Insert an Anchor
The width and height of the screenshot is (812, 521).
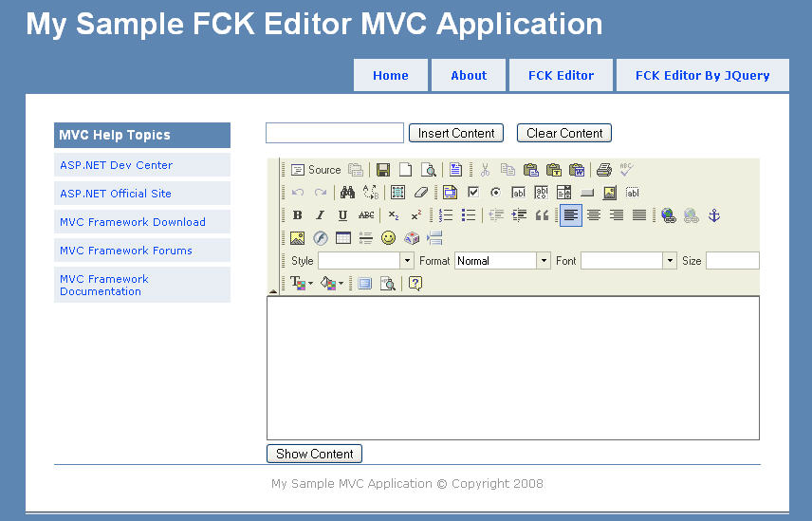point(714,215)
